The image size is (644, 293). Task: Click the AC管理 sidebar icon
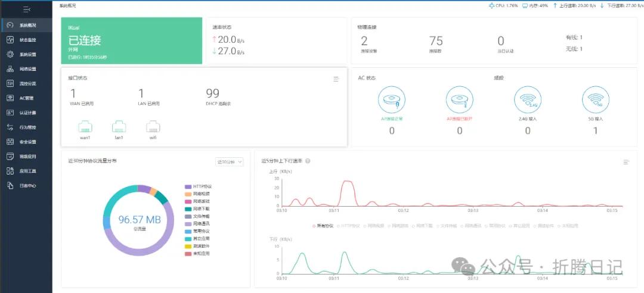pos(10,98)
